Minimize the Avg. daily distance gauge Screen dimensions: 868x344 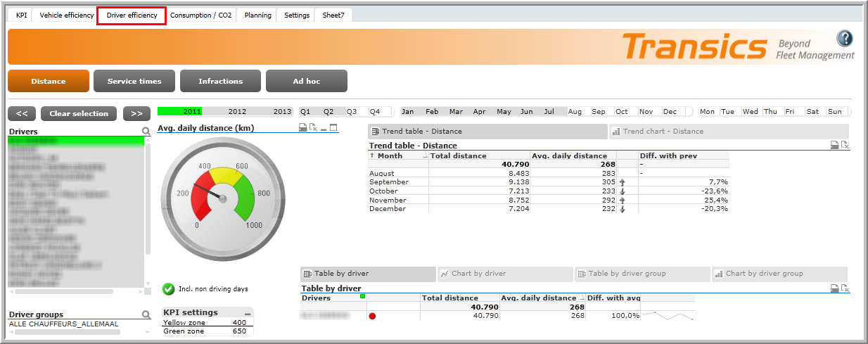click(324, 127)
